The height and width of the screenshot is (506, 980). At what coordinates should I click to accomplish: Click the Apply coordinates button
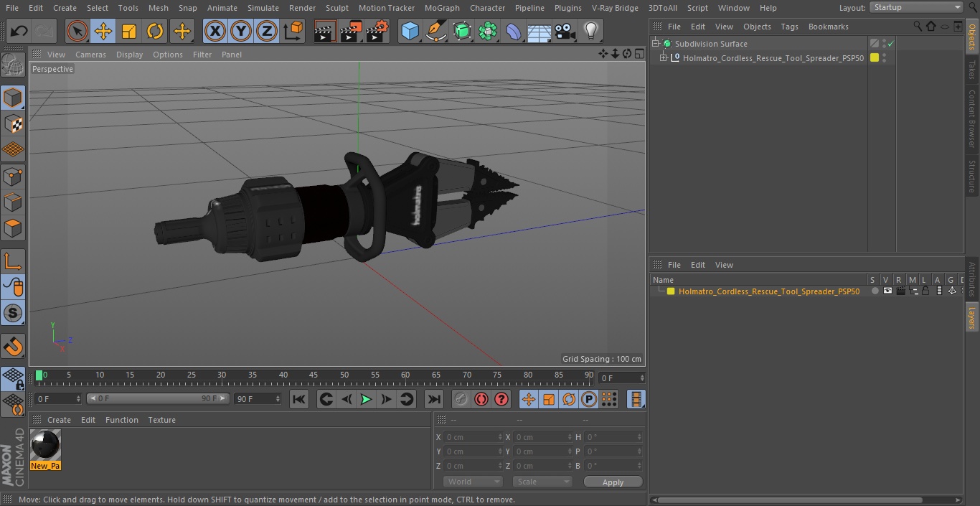coord(613,482)
